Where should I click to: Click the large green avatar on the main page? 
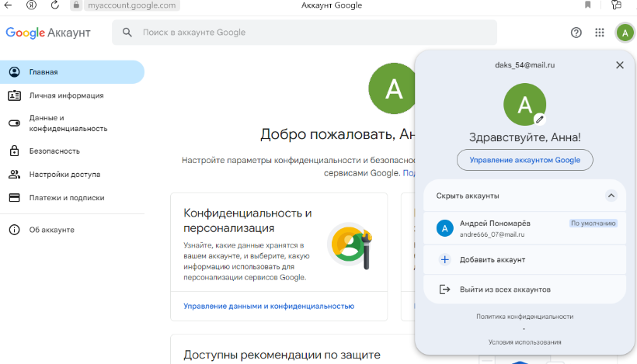point(392,88)
